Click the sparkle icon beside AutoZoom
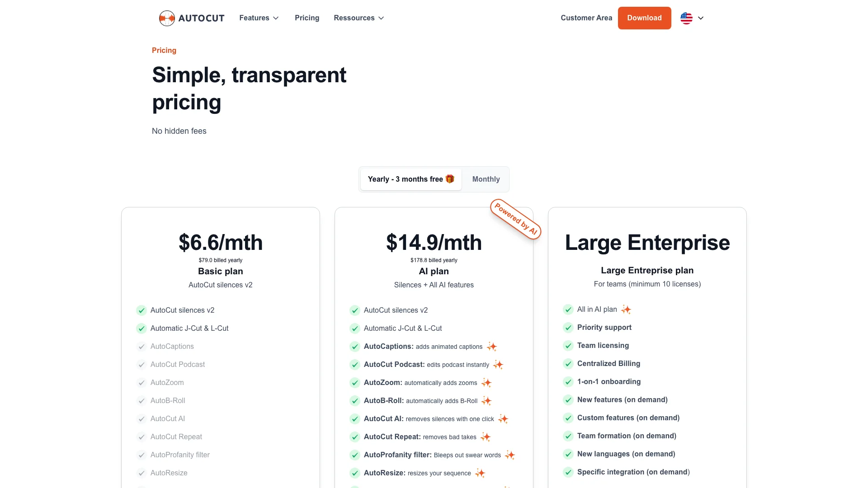The image size is (868, 488). [486, 383]
